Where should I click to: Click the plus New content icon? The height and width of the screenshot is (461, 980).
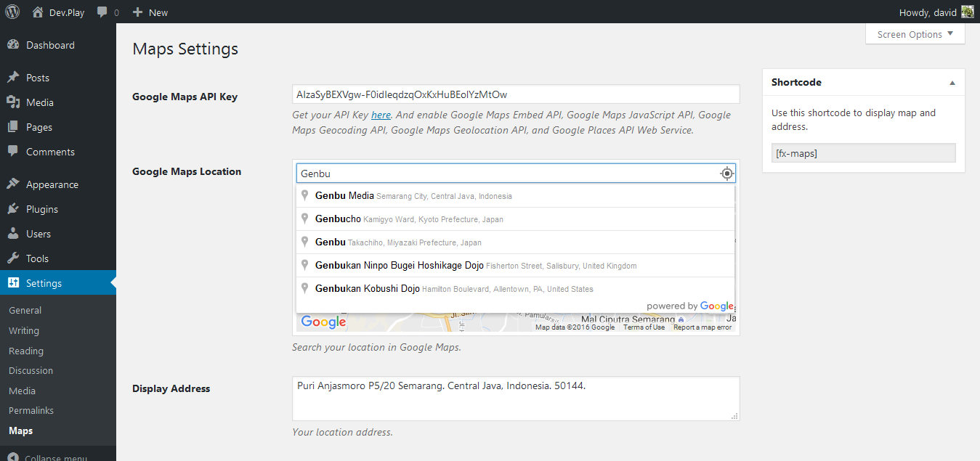click(137, 12)
